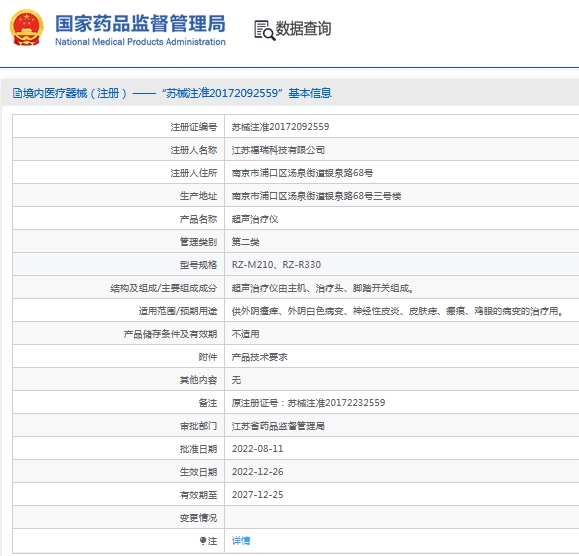Click the 生效日期 label
The width and height of the screenshot is (579, 556).
[198, 472]
